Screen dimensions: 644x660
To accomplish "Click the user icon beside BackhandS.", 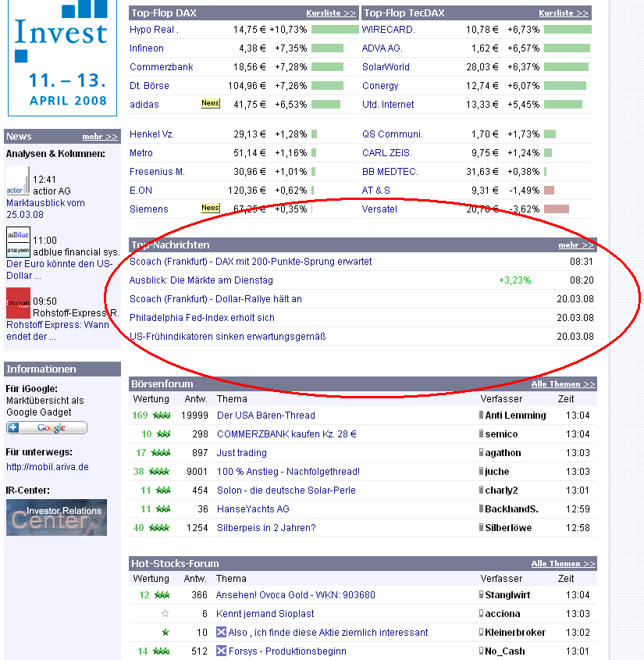I will tap(481, 508).
